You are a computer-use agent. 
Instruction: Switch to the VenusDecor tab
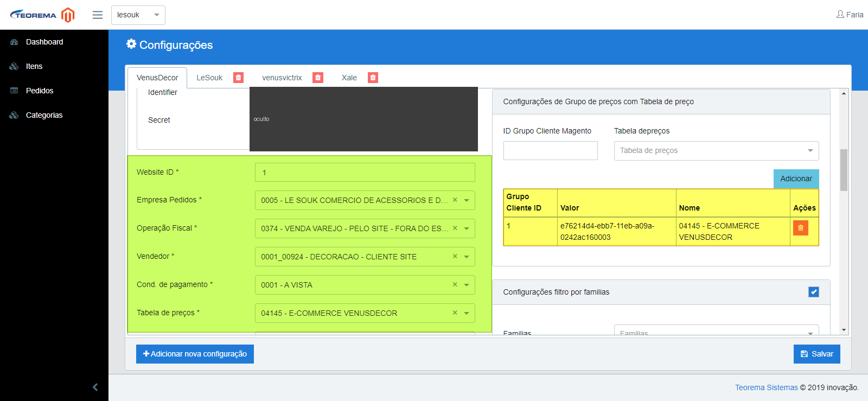click(157, 78)
